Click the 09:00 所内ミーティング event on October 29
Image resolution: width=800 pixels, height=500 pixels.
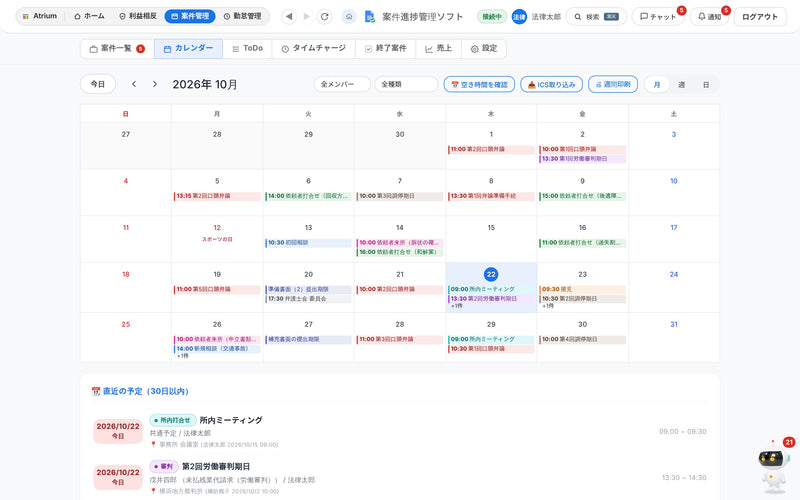point(491,339)
